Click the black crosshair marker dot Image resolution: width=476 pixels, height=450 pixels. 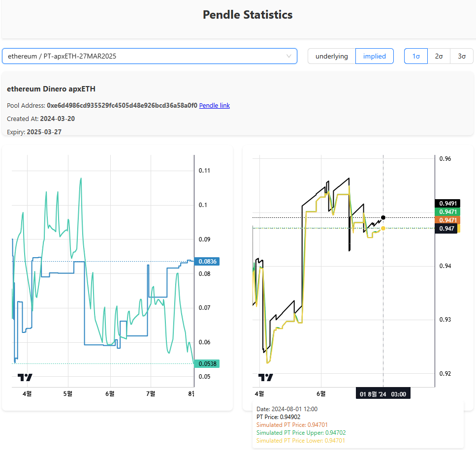[x=383, y=217]
